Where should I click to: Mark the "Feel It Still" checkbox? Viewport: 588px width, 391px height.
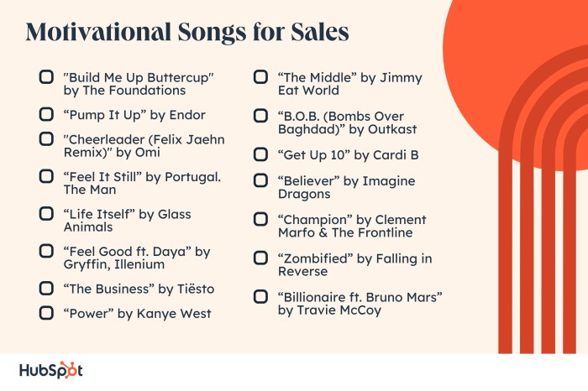[x=46, y=175]
